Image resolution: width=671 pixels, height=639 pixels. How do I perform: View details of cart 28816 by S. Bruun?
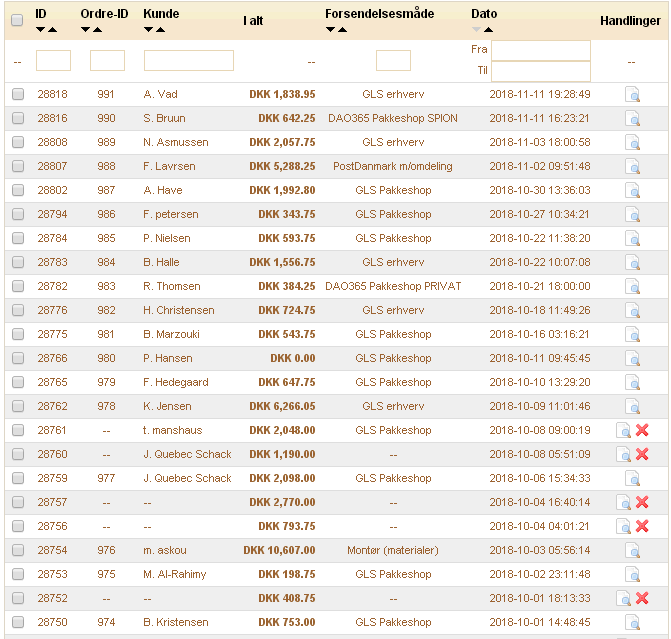pyautogui.click(x=632, y=118)
